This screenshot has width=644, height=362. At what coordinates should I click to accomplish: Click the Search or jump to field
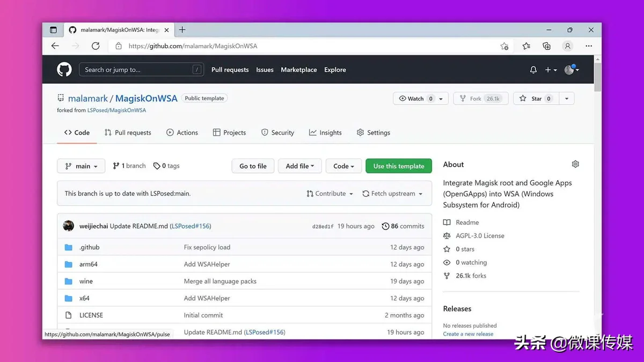pyautogui.click(x=142, y=70)
